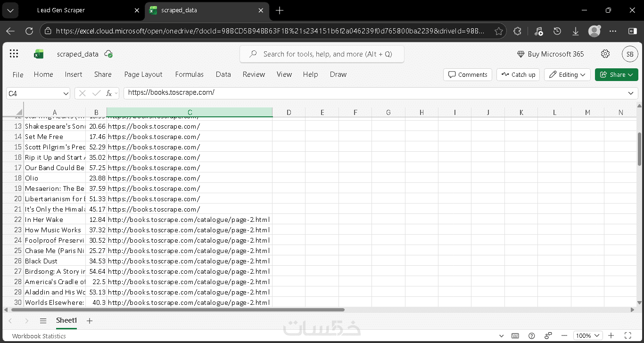Open the Page Layout tab

point(143,74)
